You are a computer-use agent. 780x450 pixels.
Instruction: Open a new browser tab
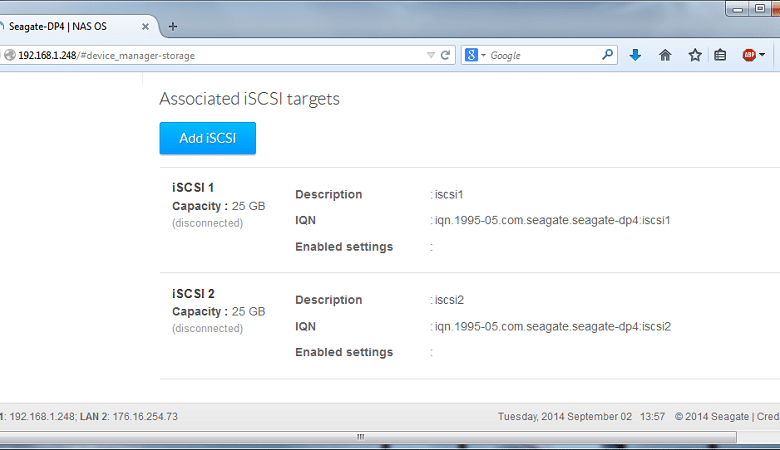tap(173, 27)
